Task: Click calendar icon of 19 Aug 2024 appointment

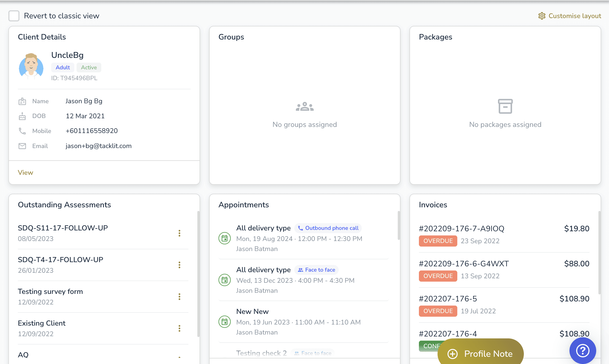Action: pyautogui.click(x=225, y=238)
